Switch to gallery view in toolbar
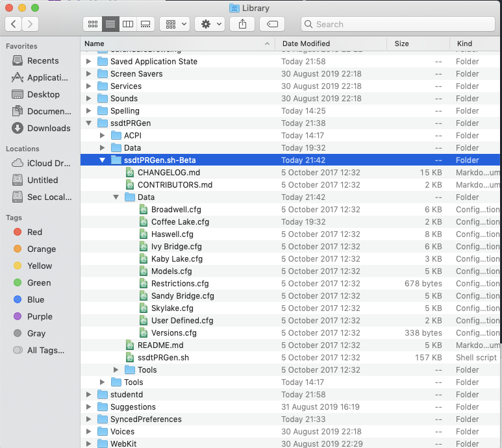502x448 pixels. coord(145,24)
